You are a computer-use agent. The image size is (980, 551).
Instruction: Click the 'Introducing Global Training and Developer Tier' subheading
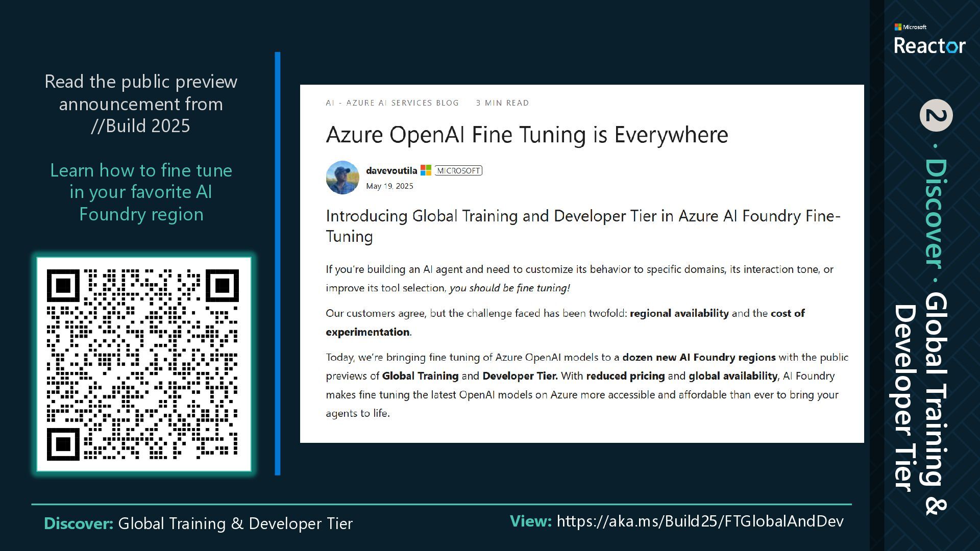[x=583, y=226]
